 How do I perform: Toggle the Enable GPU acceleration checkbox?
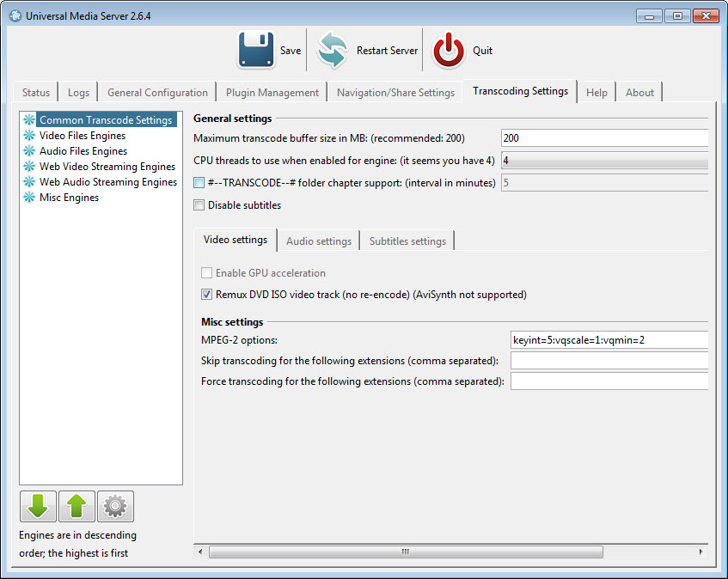click(206, 273)
